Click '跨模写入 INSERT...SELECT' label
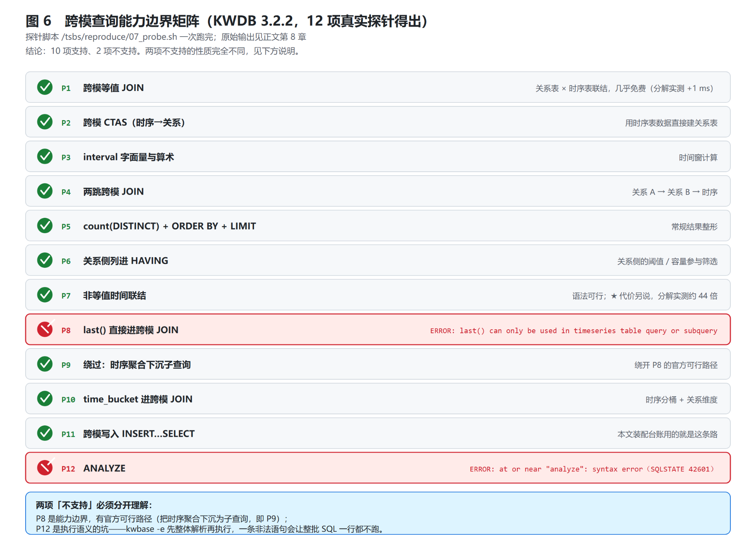The image size is (756, 551). (x=139, y=434)
